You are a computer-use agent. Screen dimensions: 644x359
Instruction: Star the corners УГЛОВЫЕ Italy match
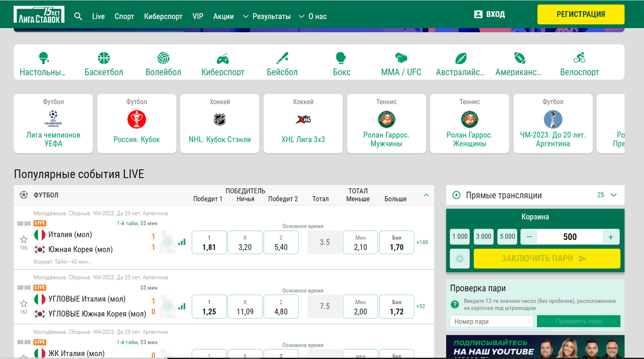(x=24, y=304)
